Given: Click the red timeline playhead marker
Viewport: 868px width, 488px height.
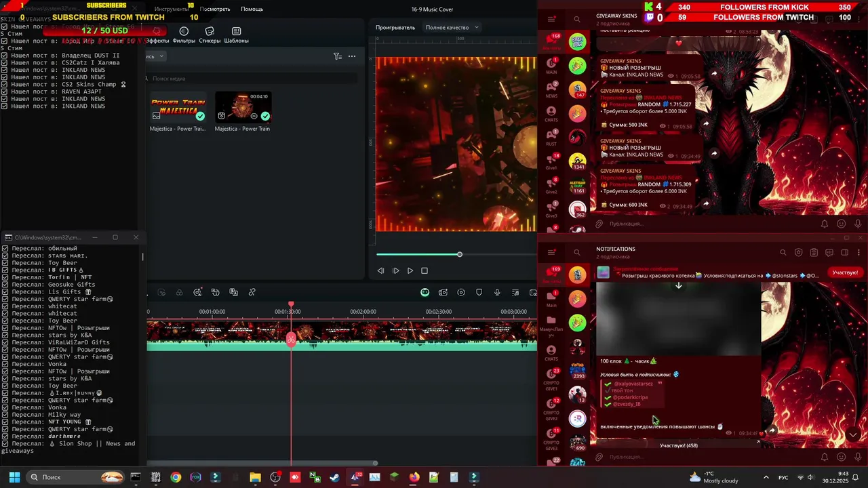Looking at the screenshot, I should [x=291, y=304].
